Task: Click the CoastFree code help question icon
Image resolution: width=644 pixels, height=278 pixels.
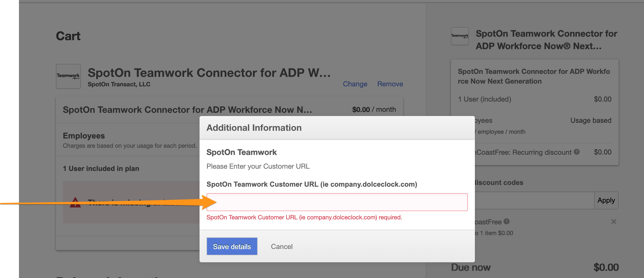Action: tap(507, 221)
